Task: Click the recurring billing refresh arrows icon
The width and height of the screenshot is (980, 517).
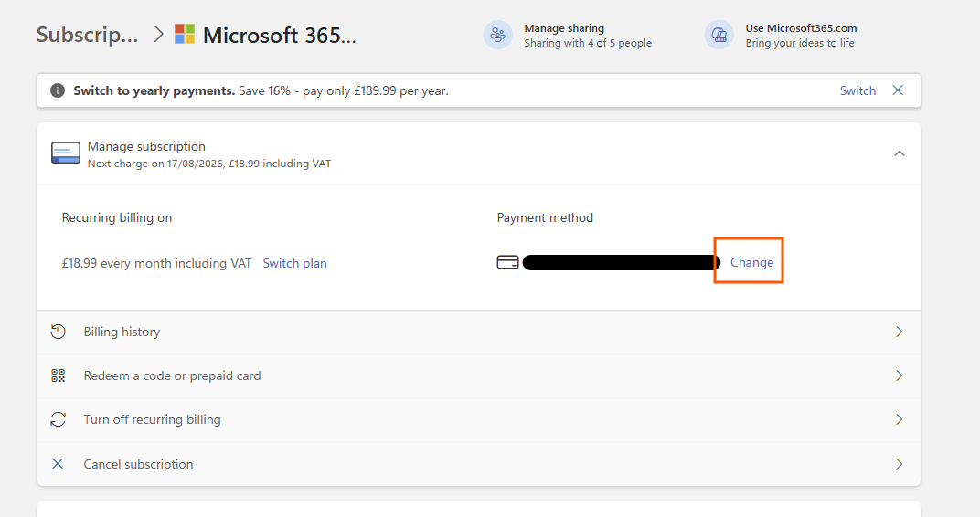Action: coord(59,419)
